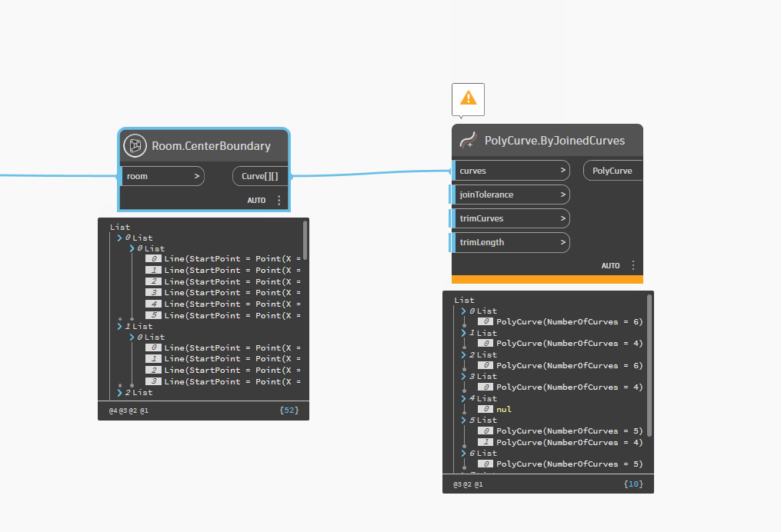Expand 2 List in Room.CenterBoundary preview
781x532 pixels.
[x=120, y=393]
